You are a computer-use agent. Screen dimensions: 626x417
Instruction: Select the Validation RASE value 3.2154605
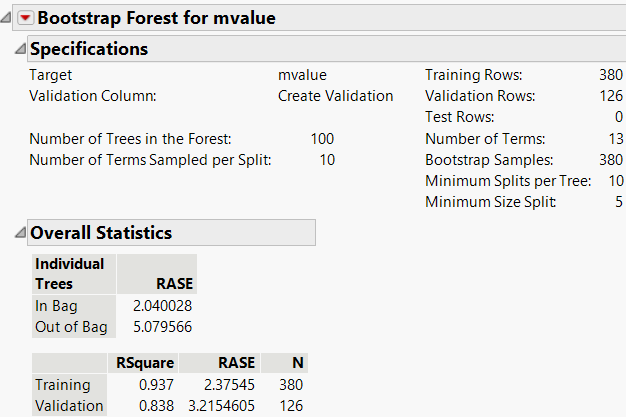[x=222, y=406]
